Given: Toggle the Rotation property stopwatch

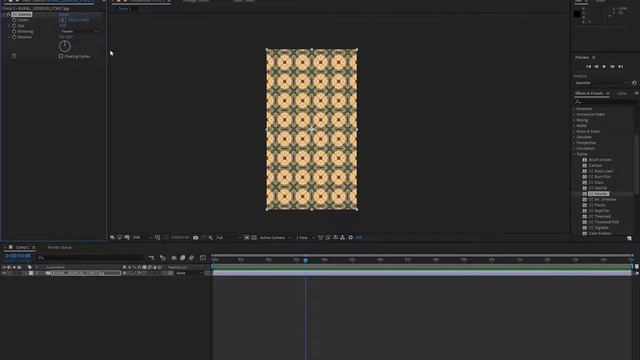Looking at the screenshot, I should [14, 37].
